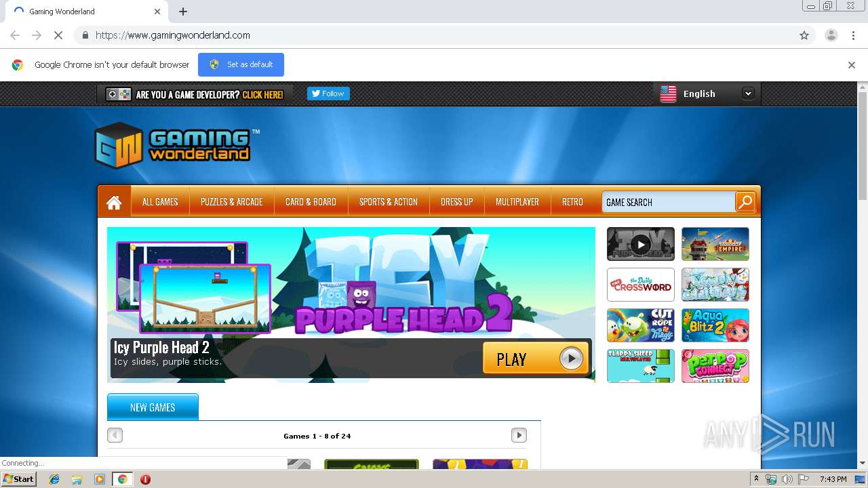
Task: Open the red Opera taskbar icon
Action: [145, 479]
